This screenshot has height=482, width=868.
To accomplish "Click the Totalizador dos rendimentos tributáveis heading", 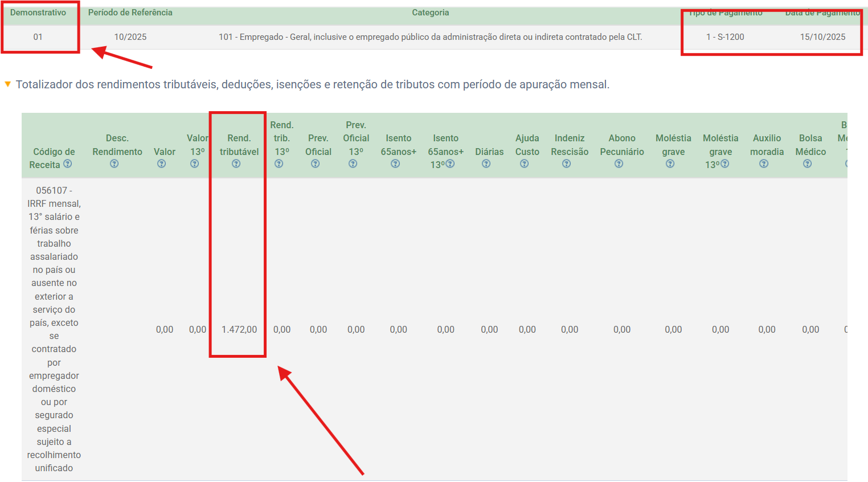I will click(313, 84).
